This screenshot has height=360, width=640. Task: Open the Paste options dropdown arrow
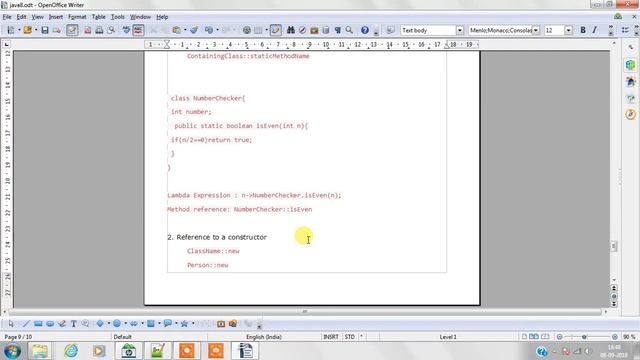click(185, 30)
